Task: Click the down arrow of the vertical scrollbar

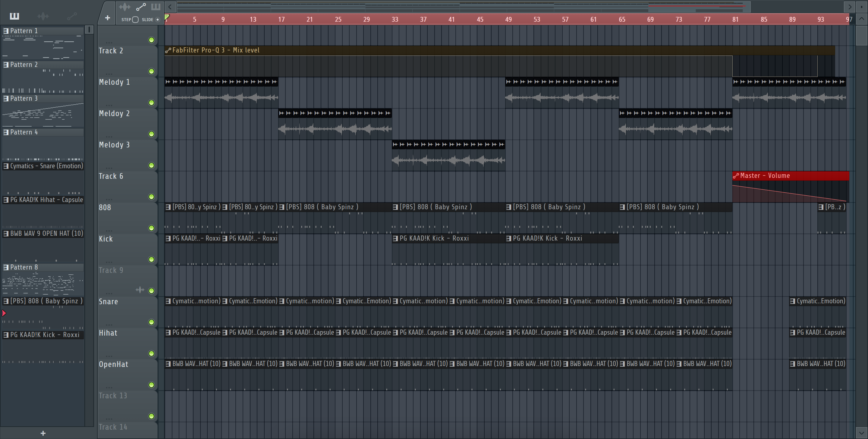Action: coord(861,432)
